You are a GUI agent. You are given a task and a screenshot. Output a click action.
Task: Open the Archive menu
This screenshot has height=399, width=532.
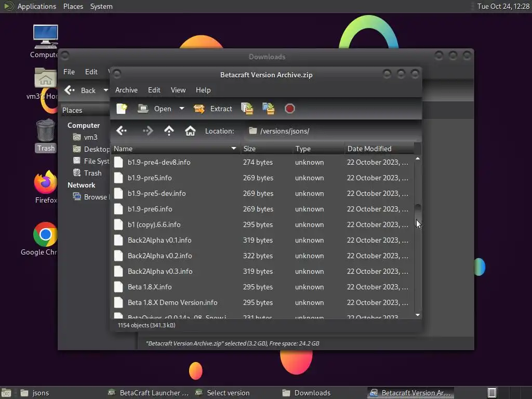[x=126, y=90]
